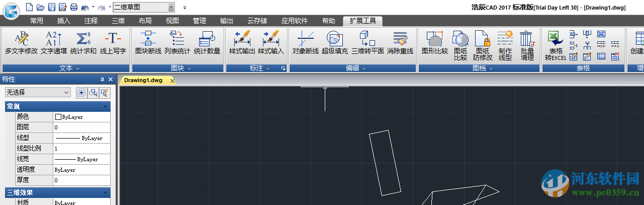Viewport: 644px width, 205px height.
Task: Expand the 编辑 panel group
Action: (x=356, y=68)
